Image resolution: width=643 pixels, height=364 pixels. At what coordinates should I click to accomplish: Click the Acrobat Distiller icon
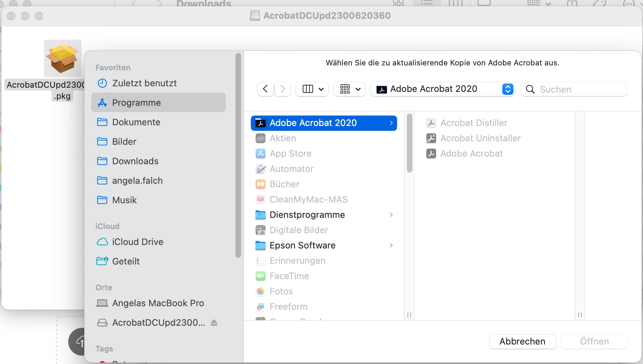[431, 123]
